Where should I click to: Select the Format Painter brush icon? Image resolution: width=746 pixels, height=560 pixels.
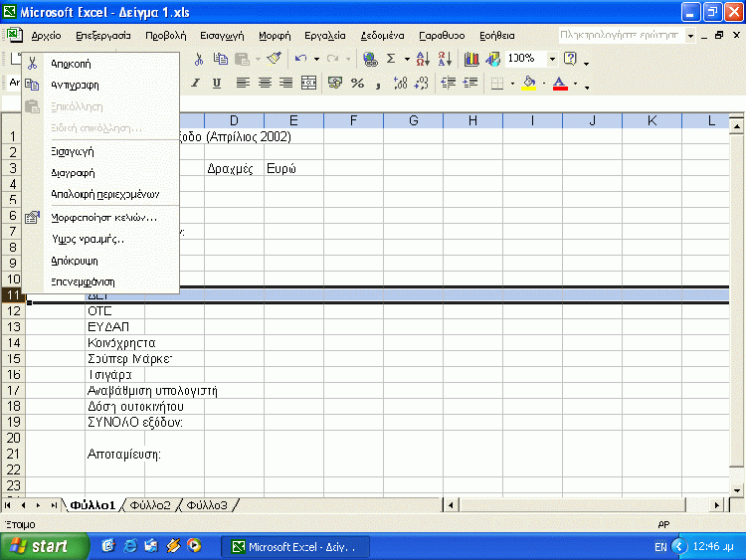[275, 59]
